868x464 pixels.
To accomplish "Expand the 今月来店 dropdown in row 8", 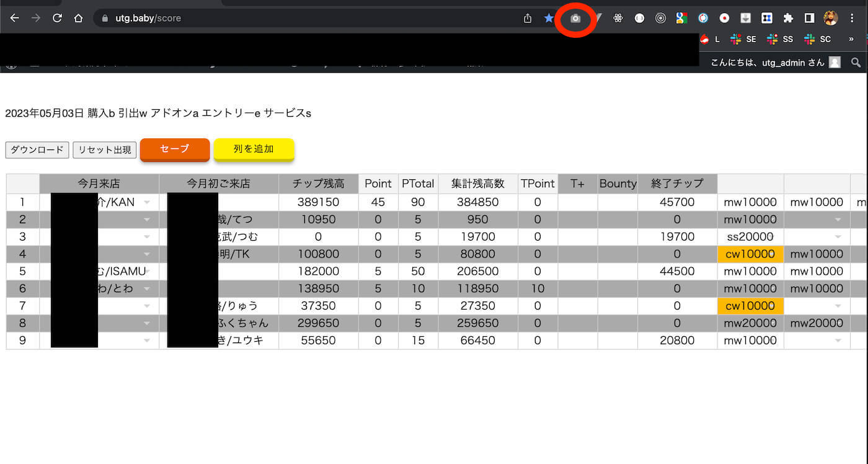I will 147,323.
